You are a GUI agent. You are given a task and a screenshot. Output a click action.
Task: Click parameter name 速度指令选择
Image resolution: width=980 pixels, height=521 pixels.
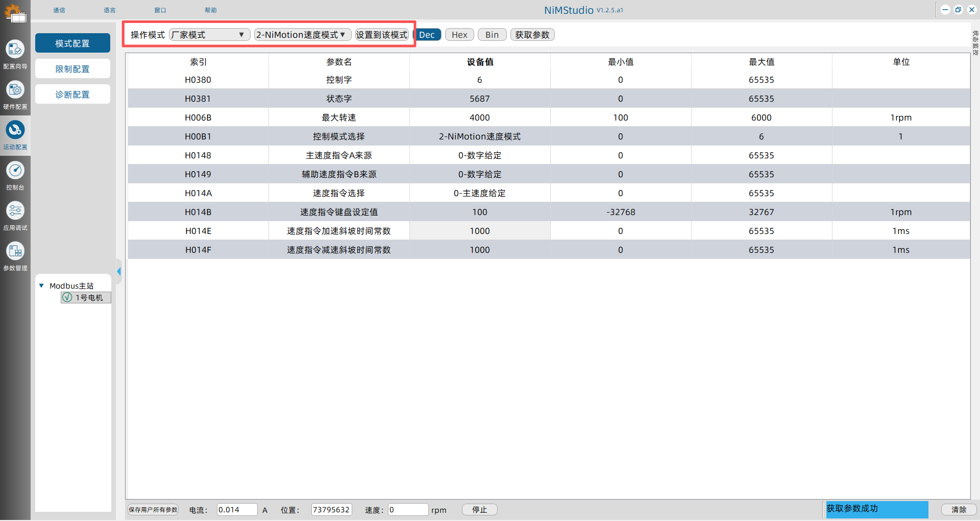tap(339, 193)
